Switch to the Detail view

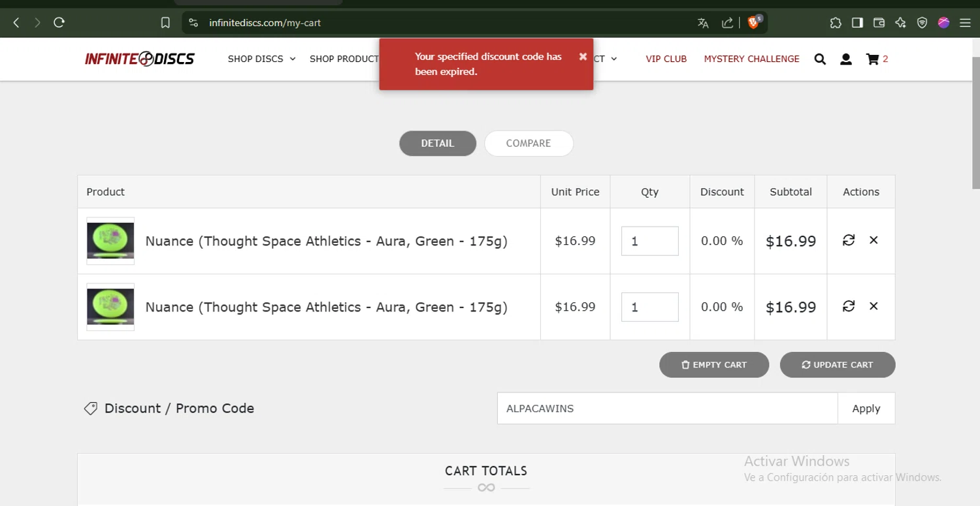pyautogui.click(x=438, y=143)
